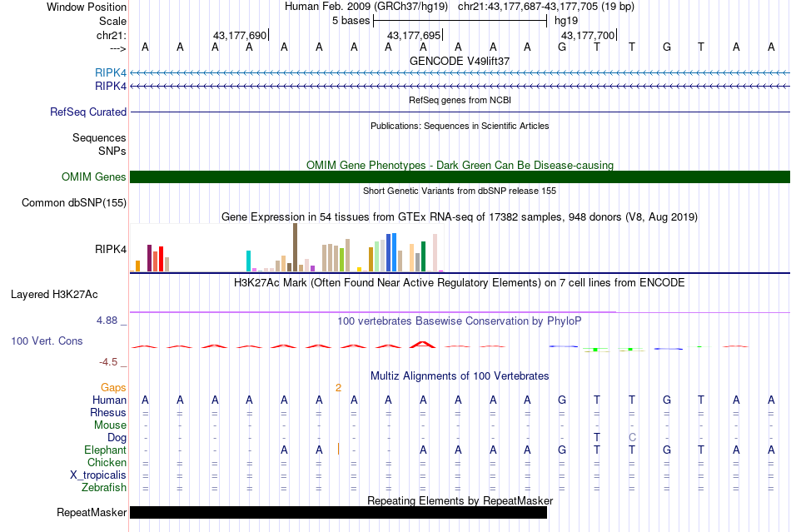Select the dark blue RIPK4 transcript label
This screenshot has width=791, height=532.
(x=111, y=87)
